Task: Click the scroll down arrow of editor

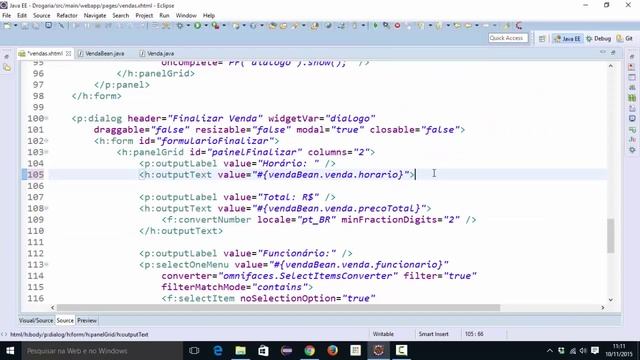Action: coord(611,300)
